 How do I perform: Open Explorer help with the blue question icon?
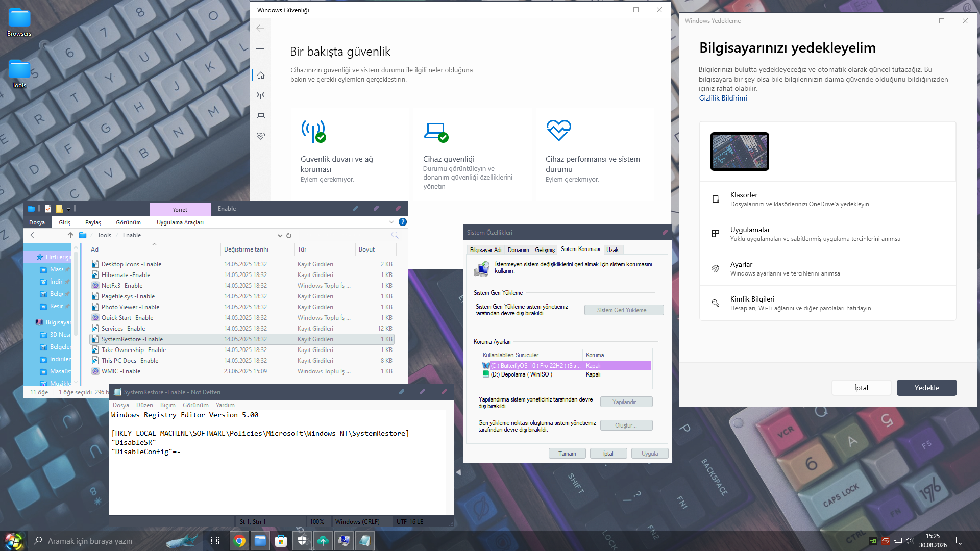coord(403,222)
